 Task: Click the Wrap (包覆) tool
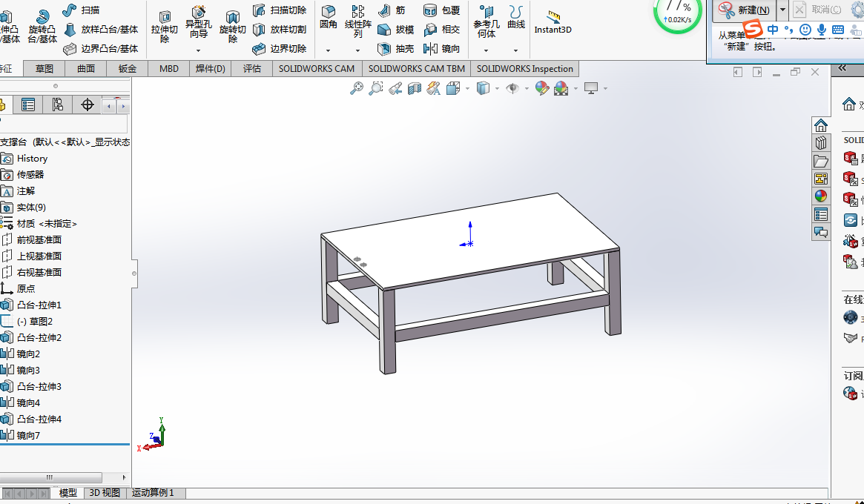point(441,10)
